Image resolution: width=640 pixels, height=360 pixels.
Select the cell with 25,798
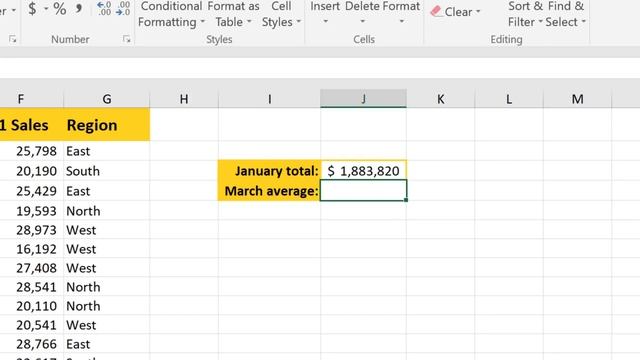coord(32,151)
